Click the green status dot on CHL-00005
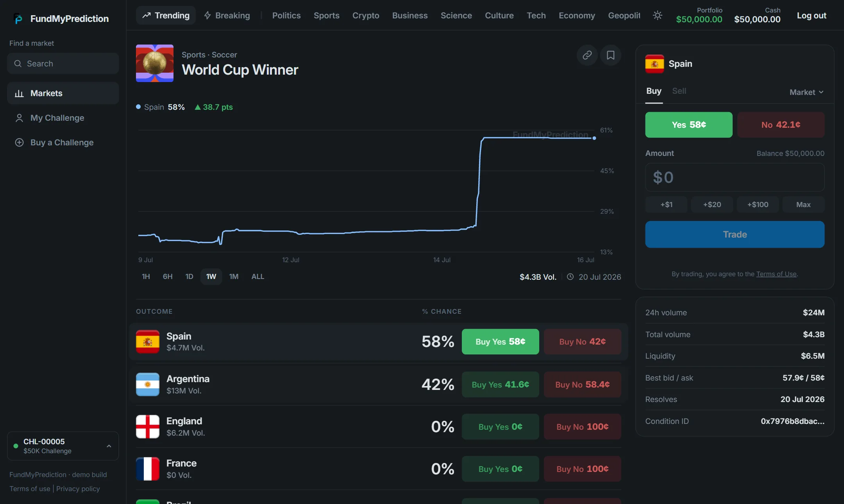The height and width of the screenshot is (504, 844). [16, 446]
